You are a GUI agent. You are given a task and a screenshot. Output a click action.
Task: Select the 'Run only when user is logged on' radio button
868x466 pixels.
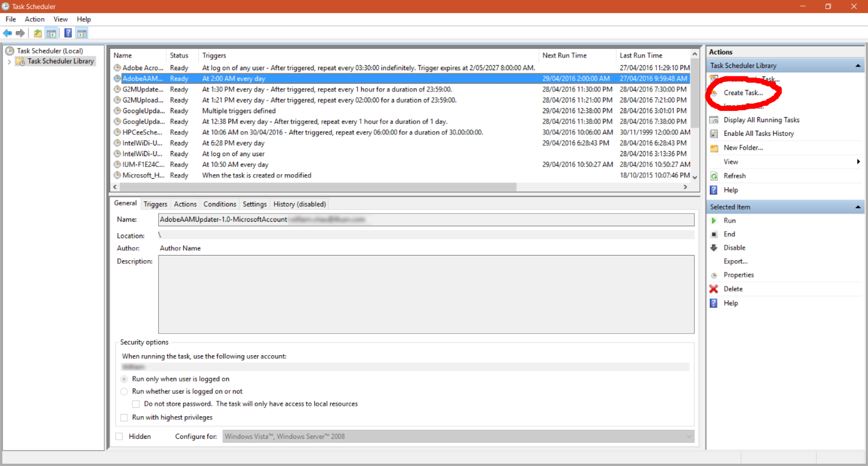[124, 379]
